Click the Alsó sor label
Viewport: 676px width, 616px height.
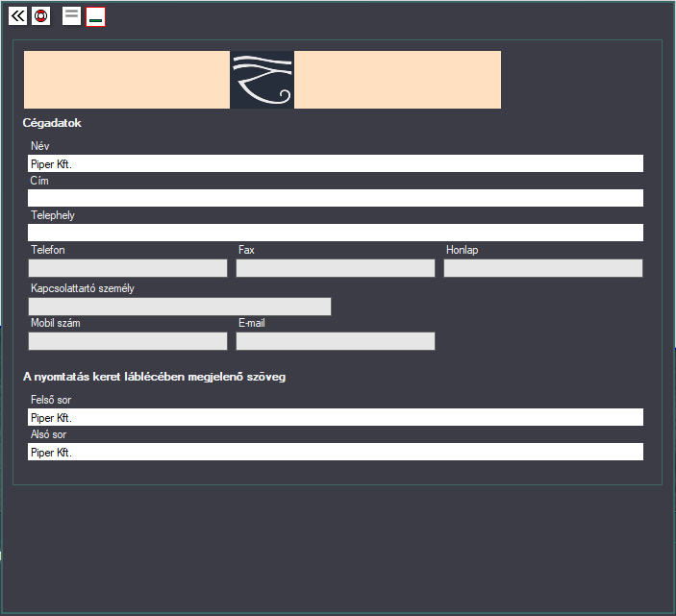(48, 434)
